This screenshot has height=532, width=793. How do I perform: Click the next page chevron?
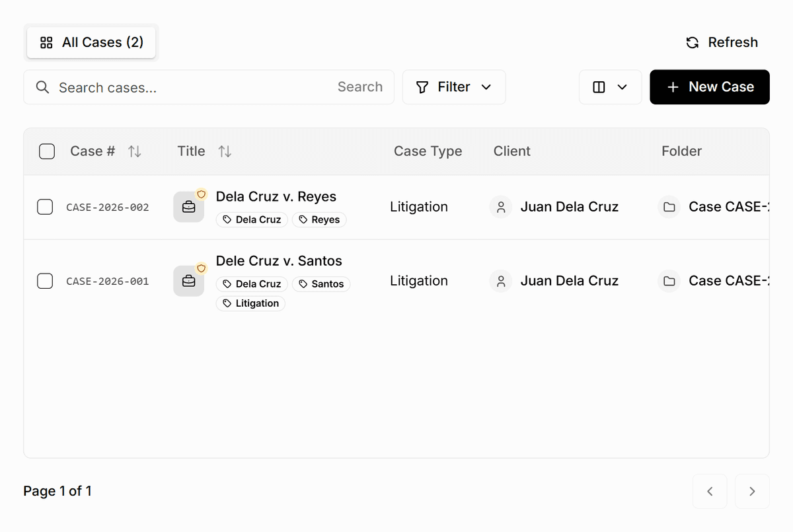[752, 491]
